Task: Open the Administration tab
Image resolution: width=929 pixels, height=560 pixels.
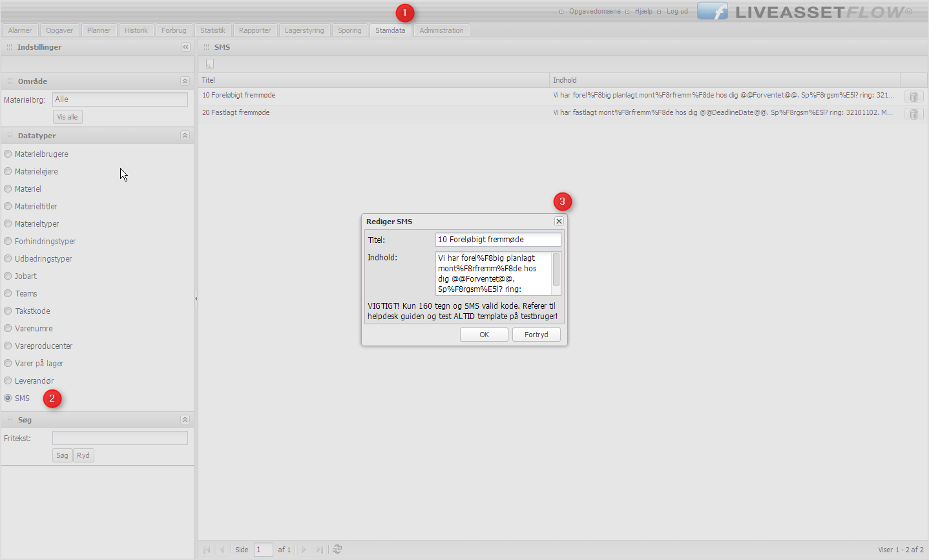Action: (441, 30)
